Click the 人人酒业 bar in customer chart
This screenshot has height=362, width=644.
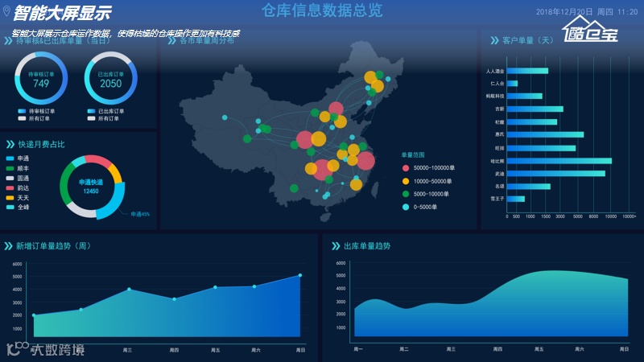coord(527,71)
